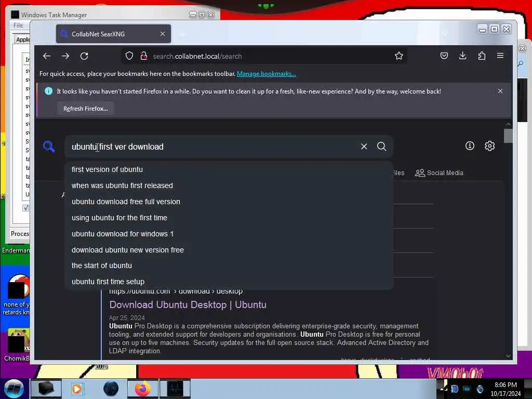Dismiss the Firefox refresh notification bar
The height and width of the screenshot is (399, 532).
point(500,91)
